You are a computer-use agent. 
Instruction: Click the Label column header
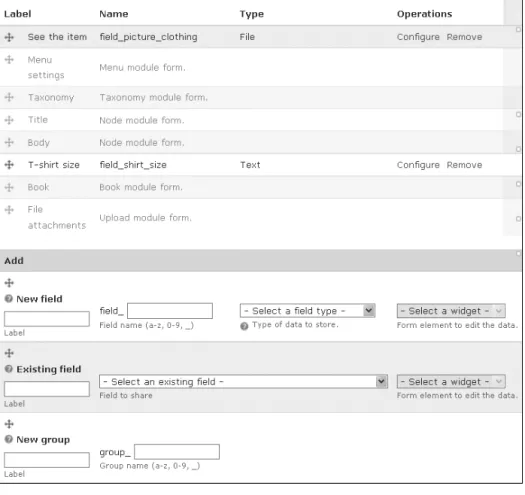pyautogui.click(x=17, y=14)
